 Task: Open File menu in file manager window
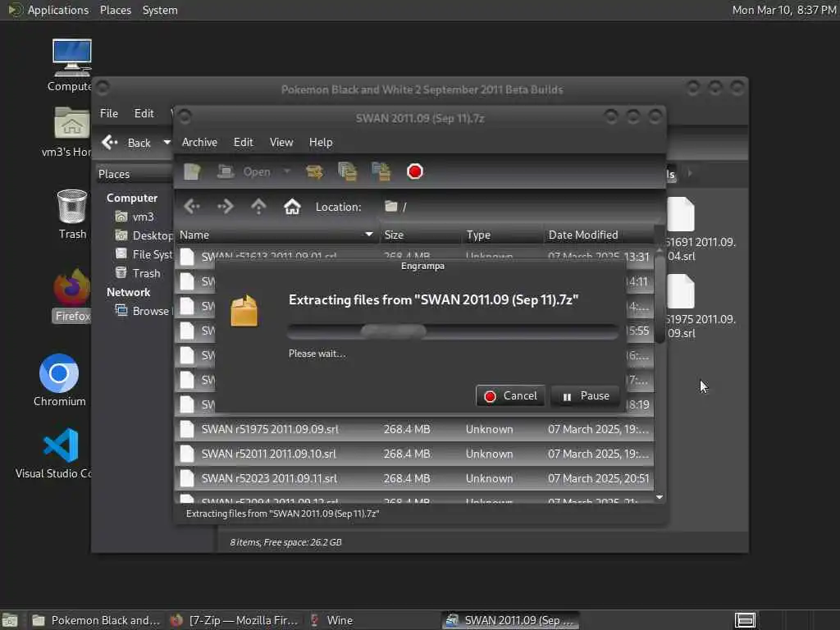pos(109,113)
